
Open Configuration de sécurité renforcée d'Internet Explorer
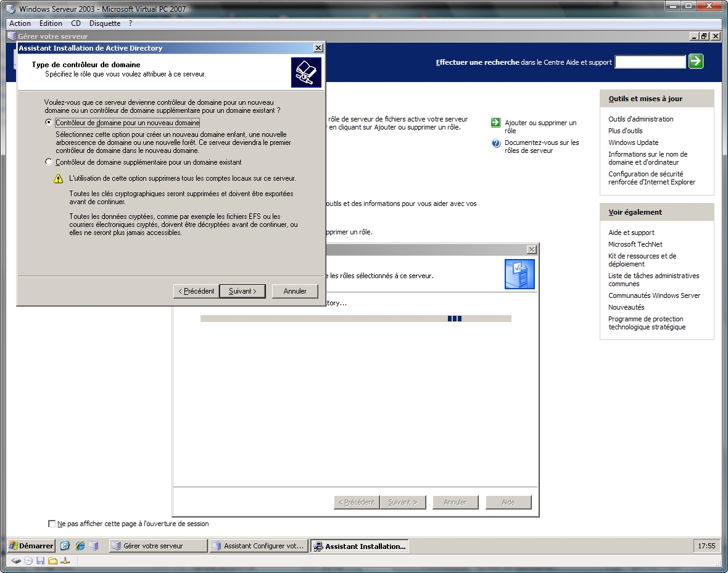(652, 178)
